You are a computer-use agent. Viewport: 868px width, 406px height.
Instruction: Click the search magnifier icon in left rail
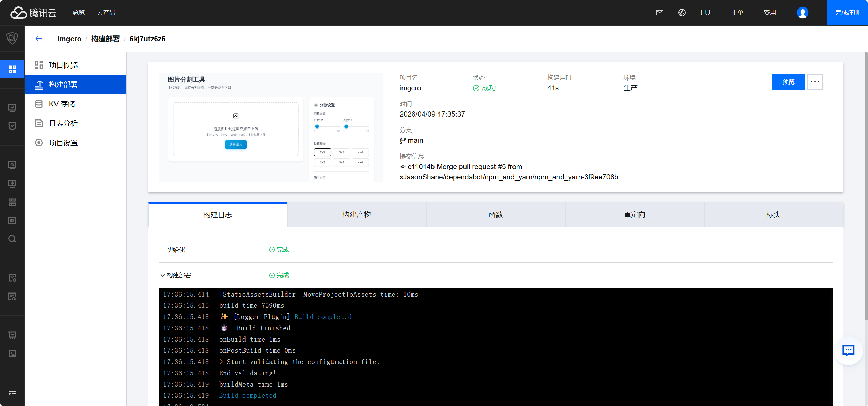pyautogui.click(x=12, y=239)
